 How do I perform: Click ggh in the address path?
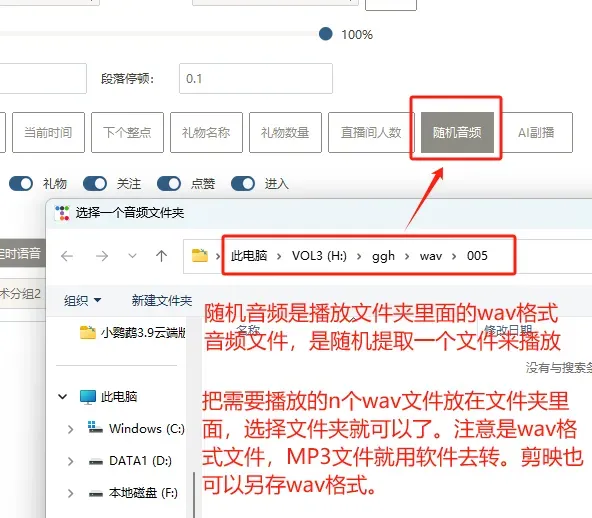click(x=383, y=256)
